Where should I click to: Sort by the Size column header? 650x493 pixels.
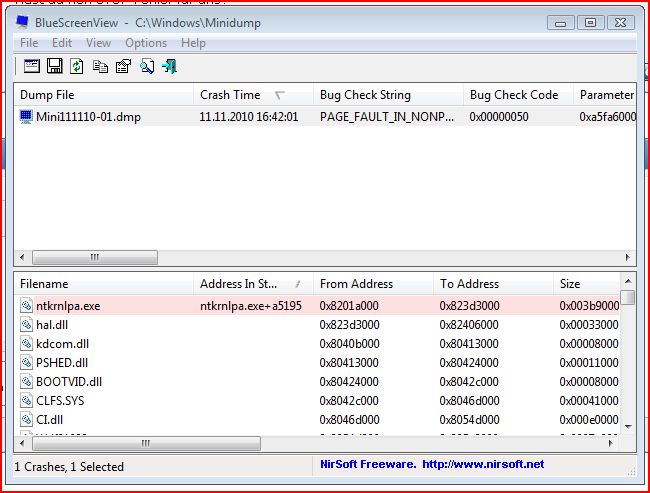(x=587, y=284)
